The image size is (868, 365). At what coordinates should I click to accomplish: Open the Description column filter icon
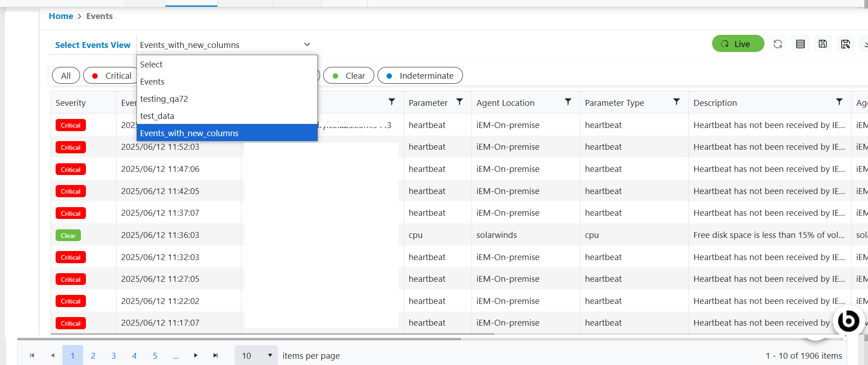coord(839,102)
